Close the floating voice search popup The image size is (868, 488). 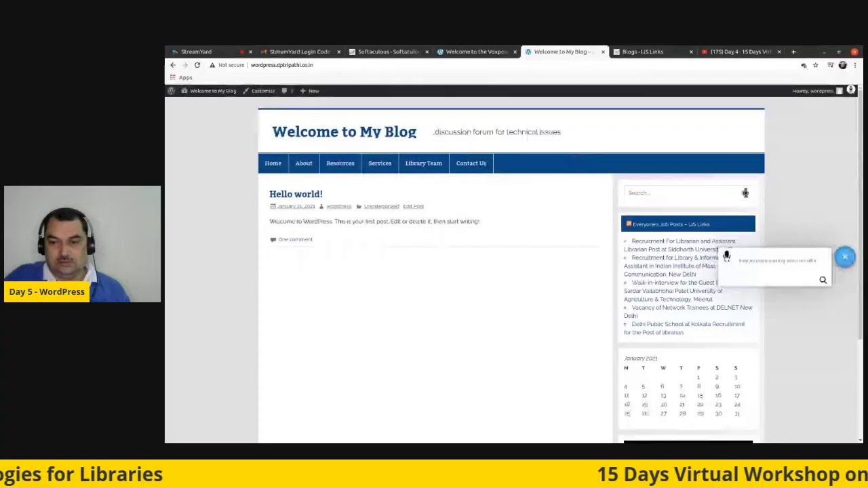[845, 257]
